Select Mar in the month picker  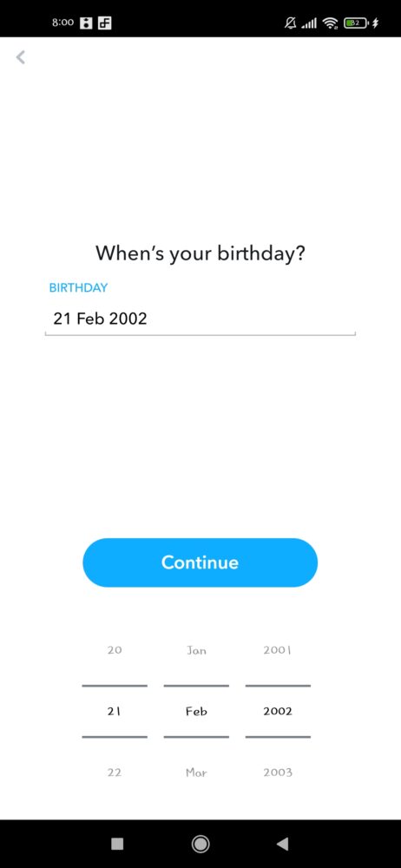point(197,773)
